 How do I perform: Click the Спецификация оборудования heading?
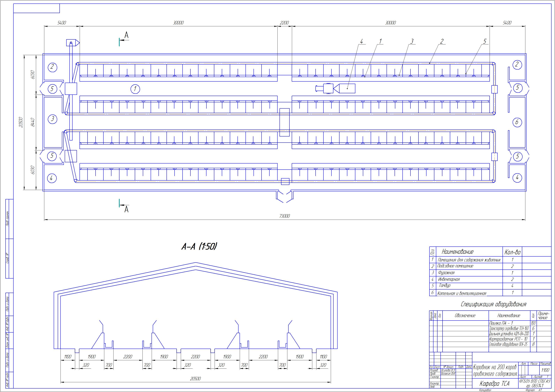(493, 304)
